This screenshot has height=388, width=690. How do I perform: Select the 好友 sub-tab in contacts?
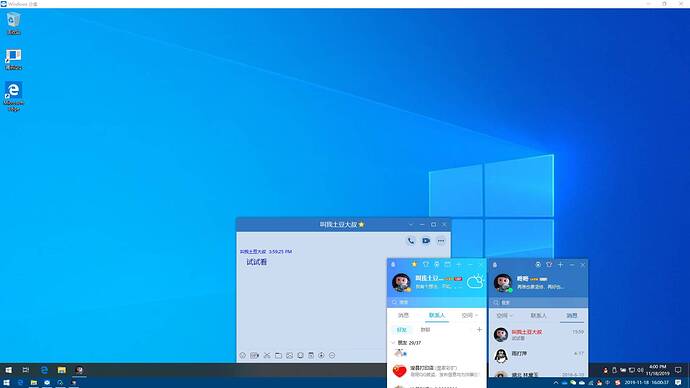[x=401, y=329]
